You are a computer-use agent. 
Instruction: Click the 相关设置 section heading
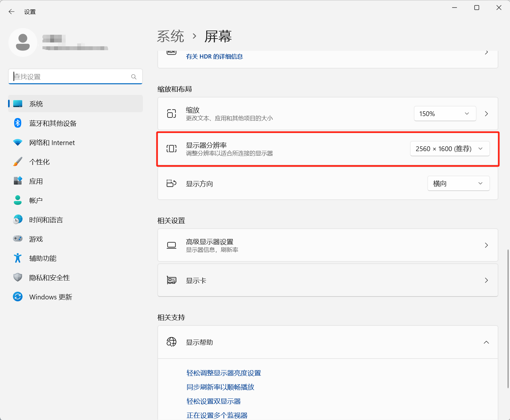click(x=171, y=221)
